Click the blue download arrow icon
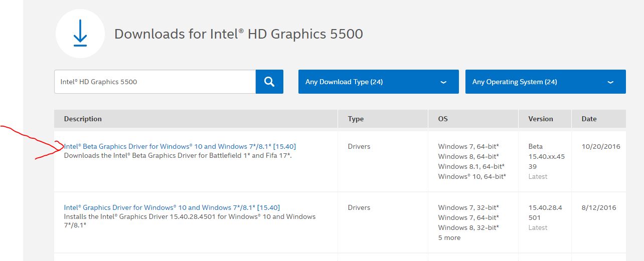Screen dimensions: 644x261 point(80,34)
